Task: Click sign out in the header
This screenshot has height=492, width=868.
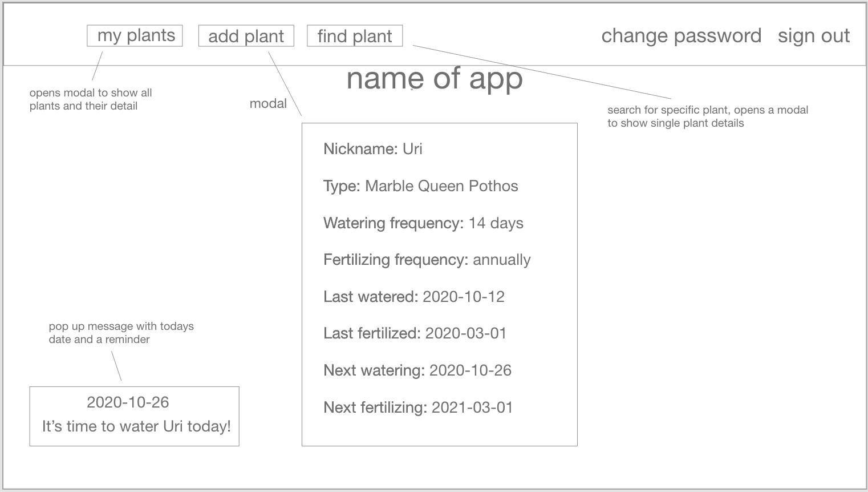Action: 814,36
